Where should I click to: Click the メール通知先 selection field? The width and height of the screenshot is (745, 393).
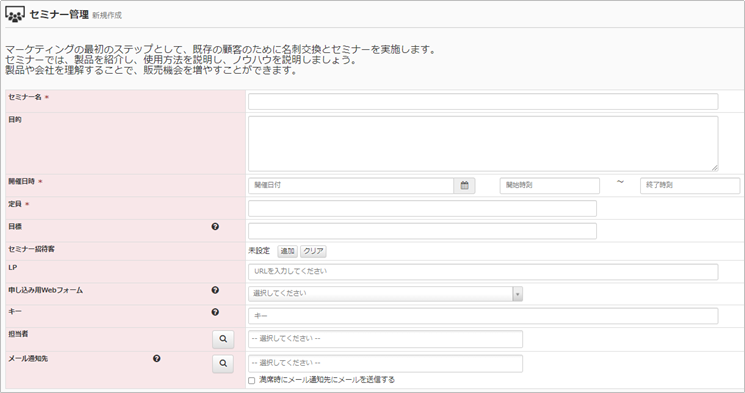coord(385,364)
